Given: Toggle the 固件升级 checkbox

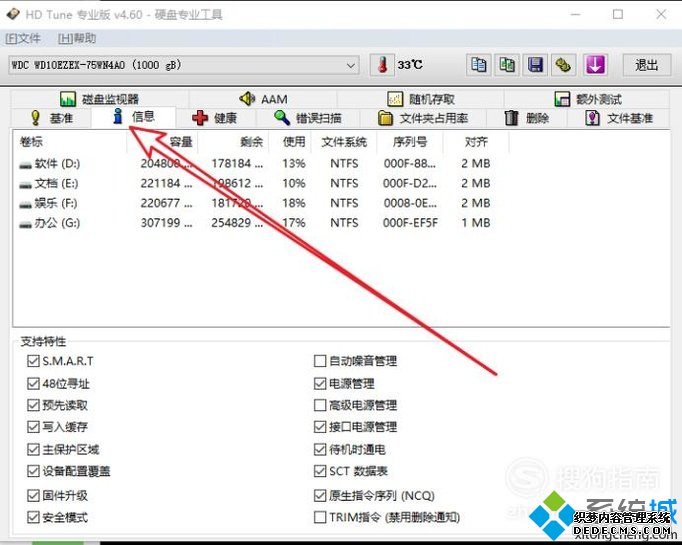Looking at the screenshot, I should pos(33,495).
